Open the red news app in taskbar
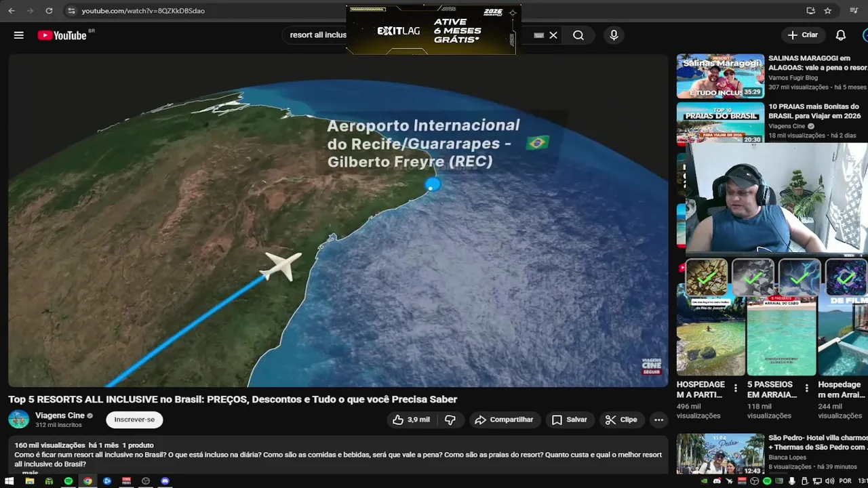The image size is (868, 488). (126, 481)
